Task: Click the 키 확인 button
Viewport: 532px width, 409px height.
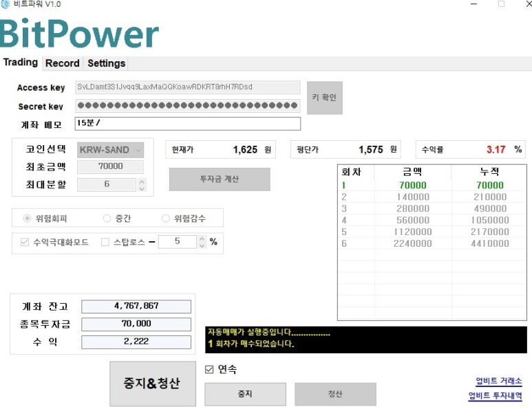Action: point(324,98)
